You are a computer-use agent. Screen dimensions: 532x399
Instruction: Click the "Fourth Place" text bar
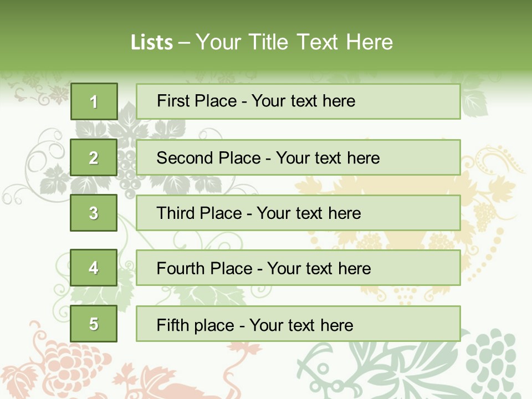point(298,268)
